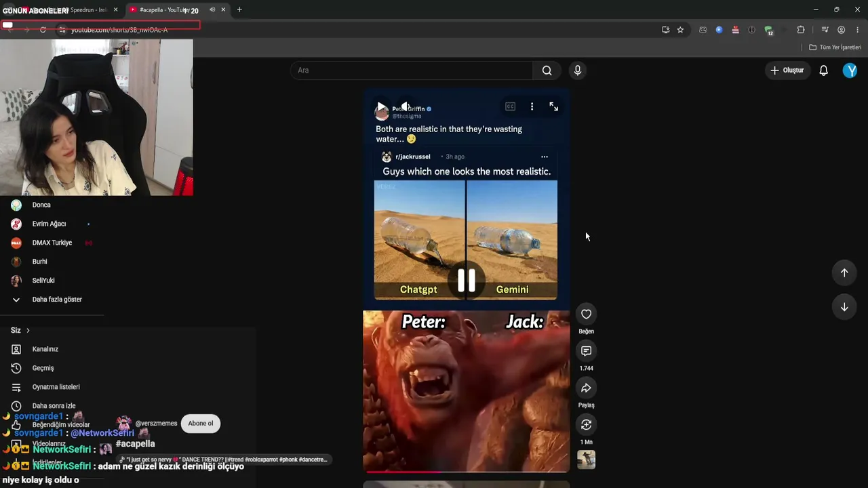
Task: Focus the Ara search field
Action: click(412, 70)
